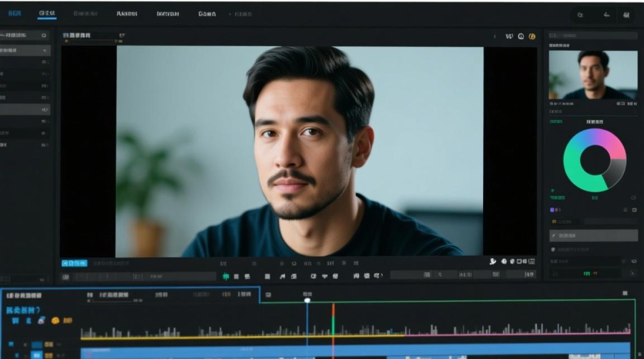The image size is (644, 359).
Task: Click the white playhead handle on the timeline
Action: pyautogui.click(x=307, y=300)
